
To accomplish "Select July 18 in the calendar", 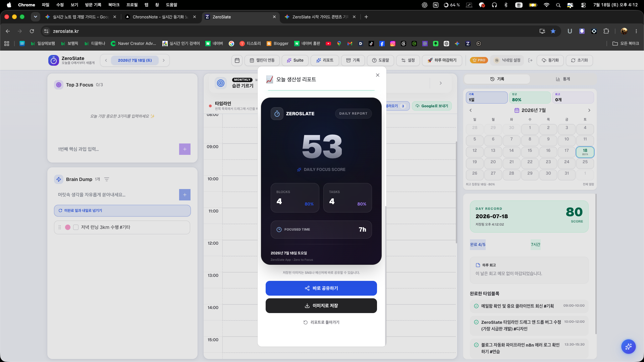I will 585,152.
